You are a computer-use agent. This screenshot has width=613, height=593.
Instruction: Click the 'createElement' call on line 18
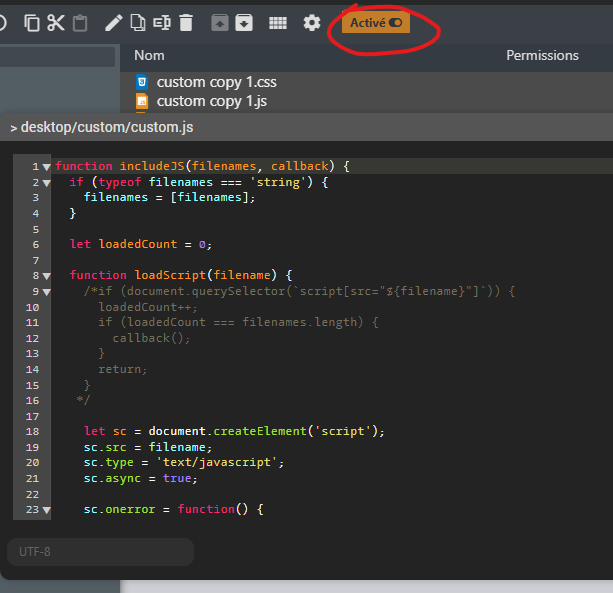click(x=260, y=431)
